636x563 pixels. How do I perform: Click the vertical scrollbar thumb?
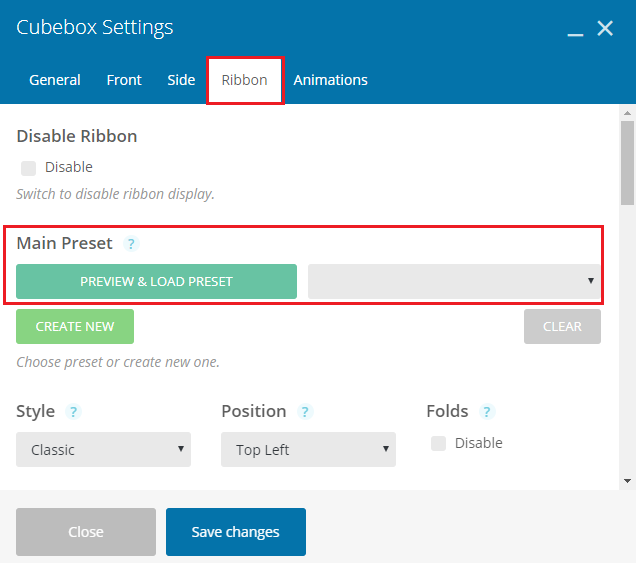627,163
